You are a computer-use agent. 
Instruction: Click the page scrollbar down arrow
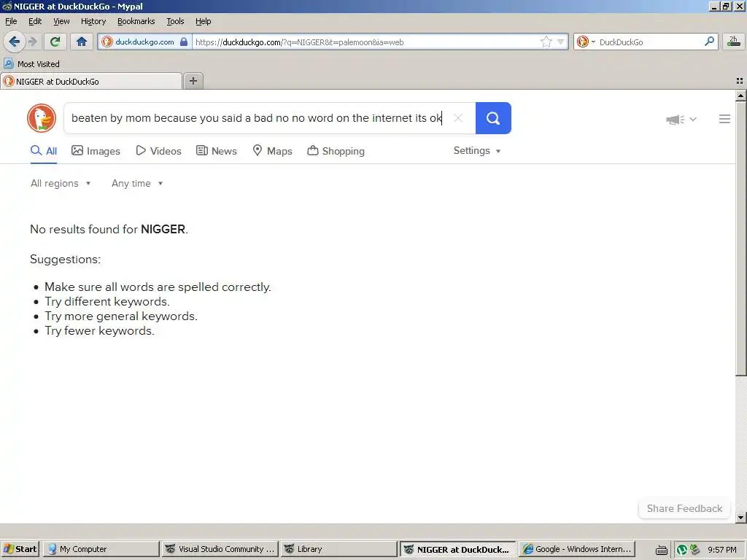[741, 517]
